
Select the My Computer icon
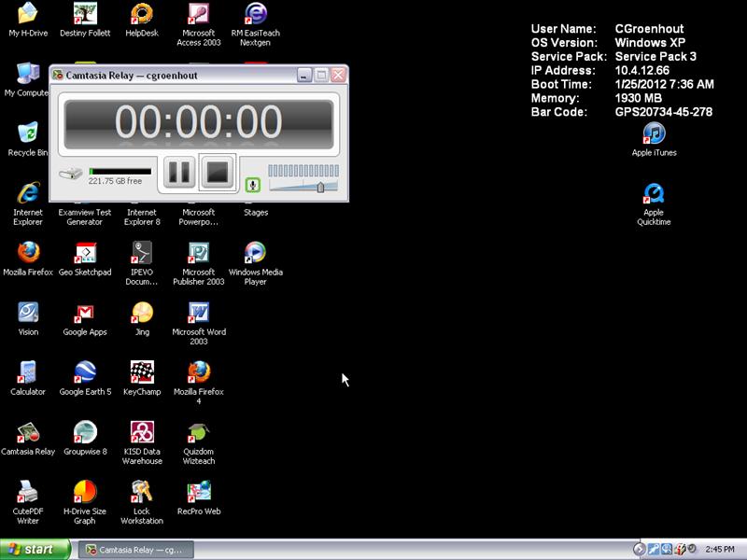[x=26, y=79]
